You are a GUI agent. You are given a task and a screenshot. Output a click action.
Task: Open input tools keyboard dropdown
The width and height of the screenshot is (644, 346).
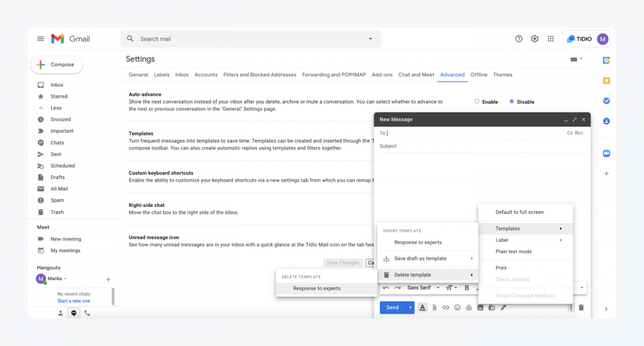(x=576, y=59)
